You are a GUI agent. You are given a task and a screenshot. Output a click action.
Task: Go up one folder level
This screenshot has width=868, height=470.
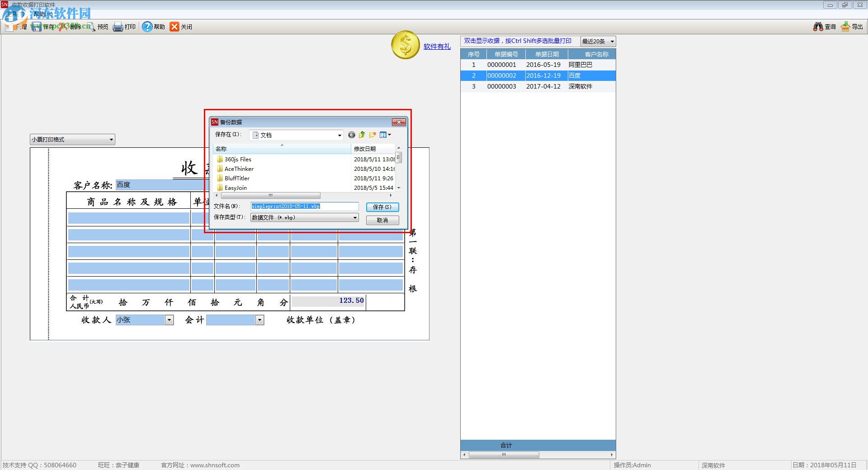point(362,135)
